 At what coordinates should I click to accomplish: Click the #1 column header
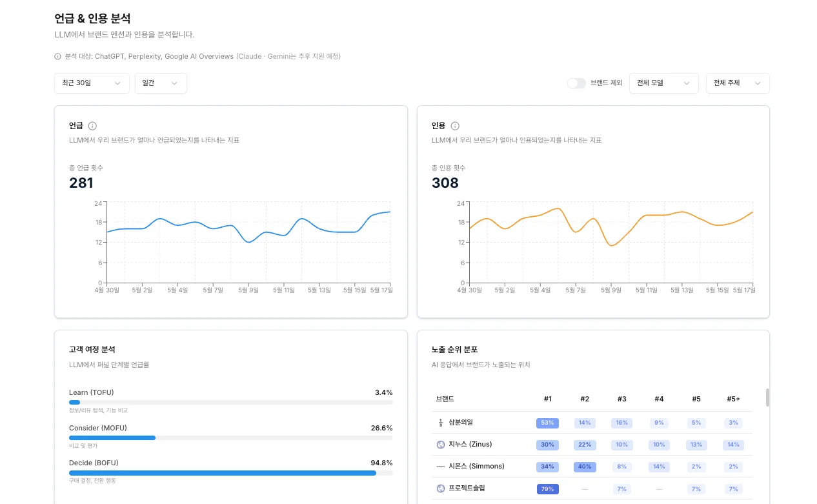[547, 399]
